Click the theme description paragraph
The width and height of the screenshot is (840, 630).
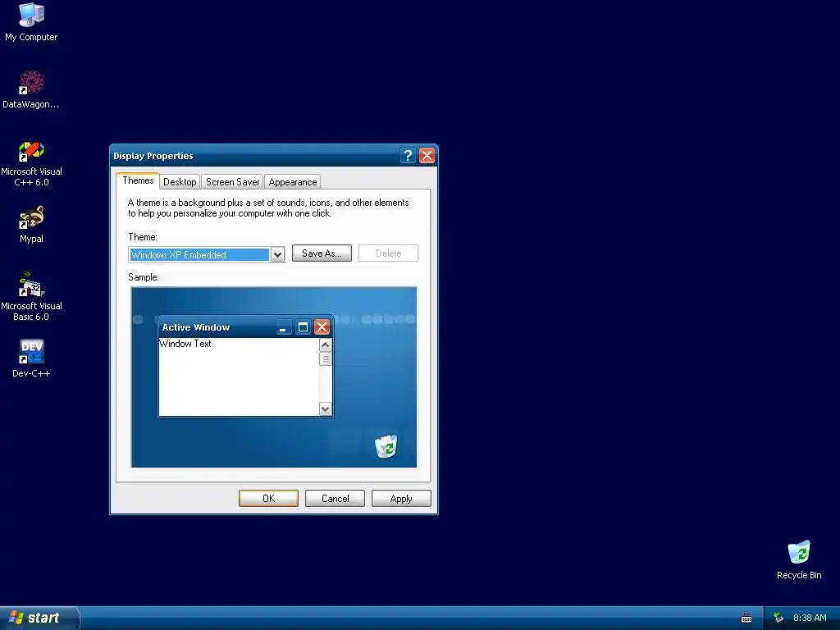(268, 208)
